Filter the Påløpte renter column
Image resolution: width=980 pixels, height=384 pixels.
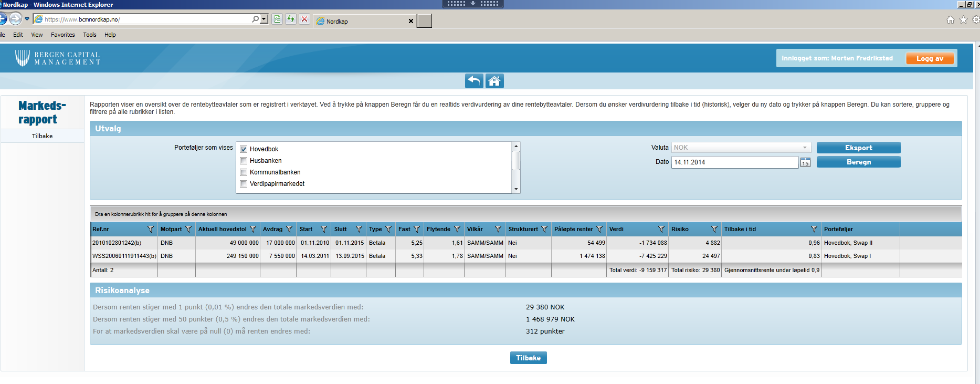599,229
